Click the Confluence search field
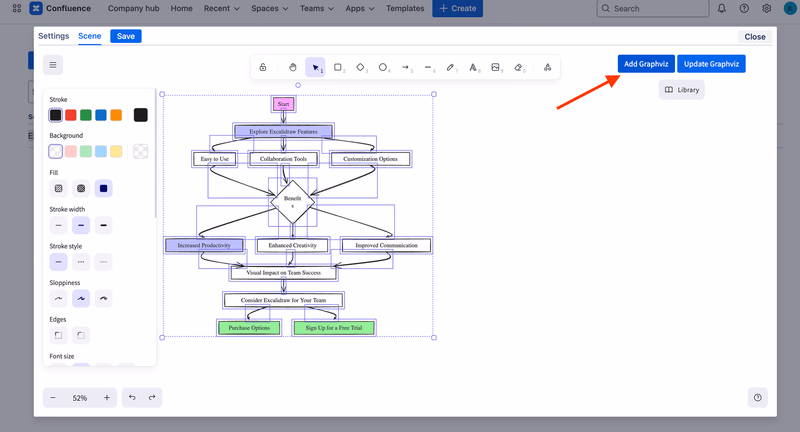 pos(653,8)
